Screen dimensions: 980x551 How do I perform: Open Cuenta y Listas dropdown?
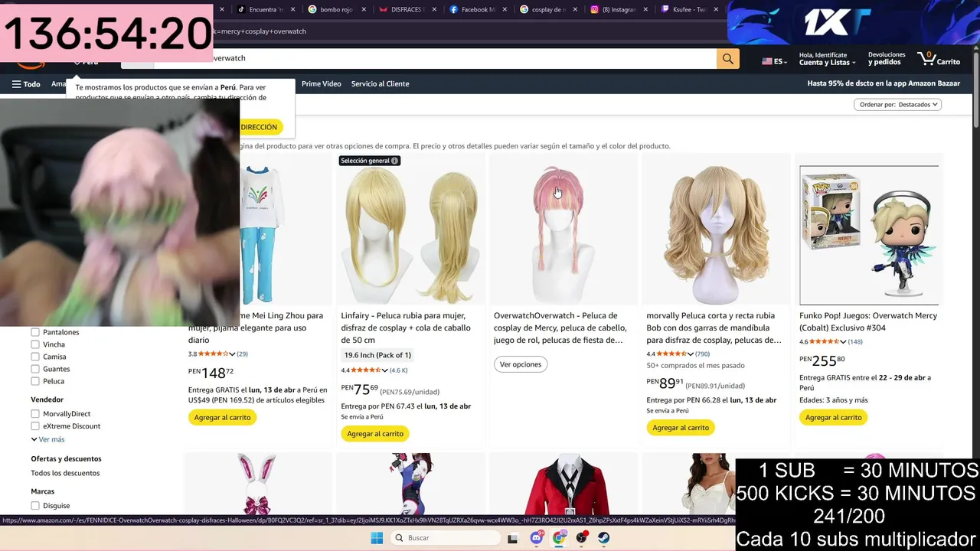coord(827,59)
